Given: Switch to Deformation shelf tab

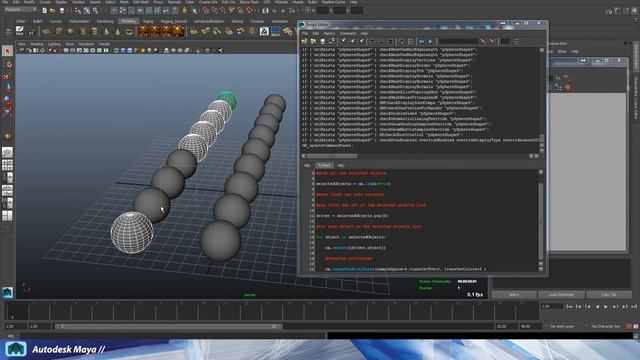Looking at the screenshot, I should tap(79, 21).
